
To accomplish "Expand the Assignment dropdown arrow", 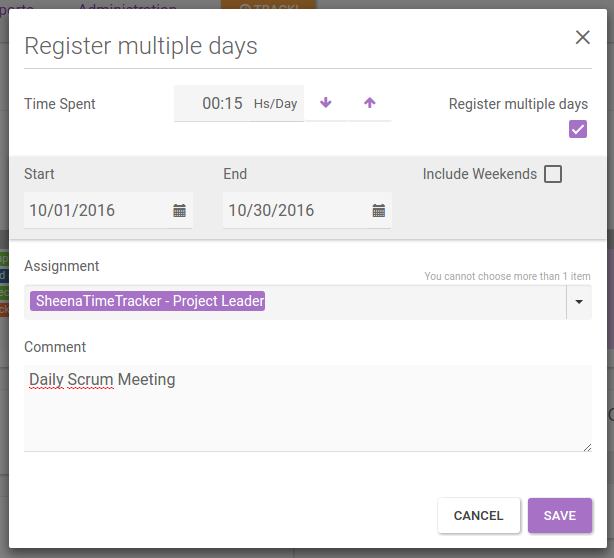I will pos(579,302).
